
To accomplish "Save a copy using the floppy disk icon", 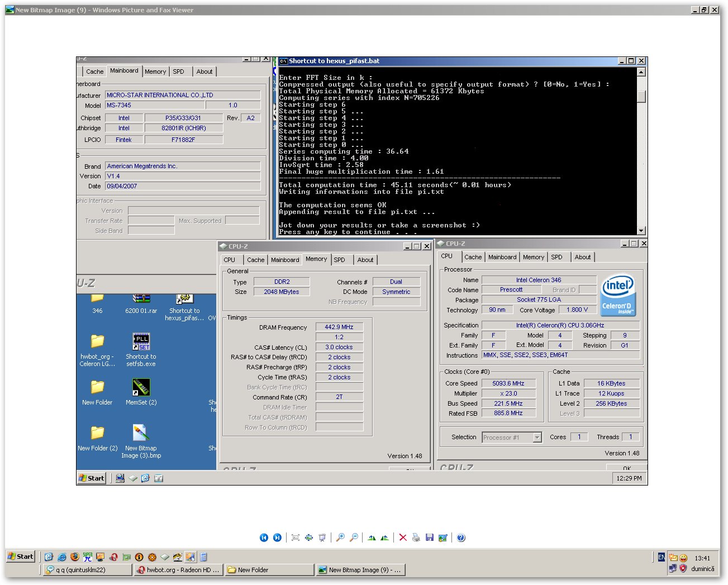I will pos(430,538).
